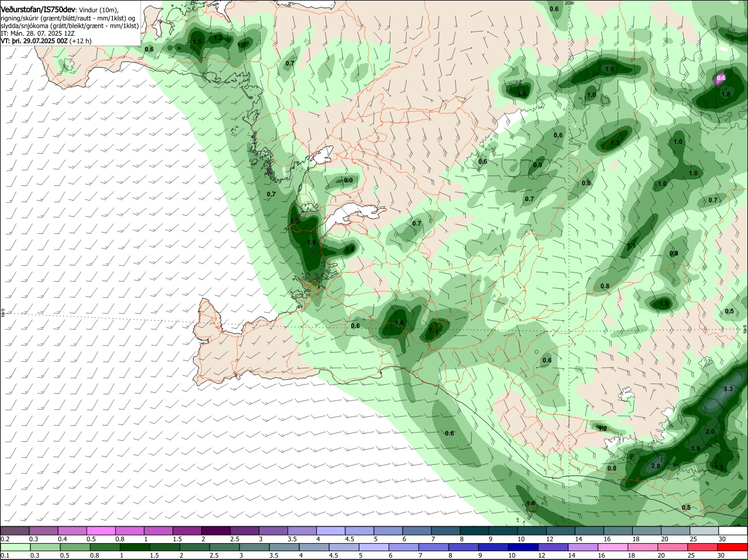Select lower legend green swatch from 0.5 to 0.8
Viewport: 748px width, 560px height.
75,547
